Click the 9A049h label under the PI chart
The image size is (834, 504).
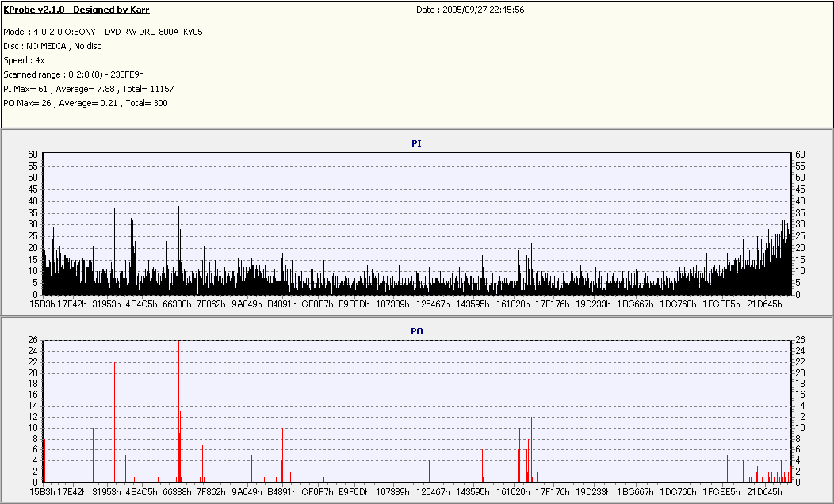pos(247,304)
